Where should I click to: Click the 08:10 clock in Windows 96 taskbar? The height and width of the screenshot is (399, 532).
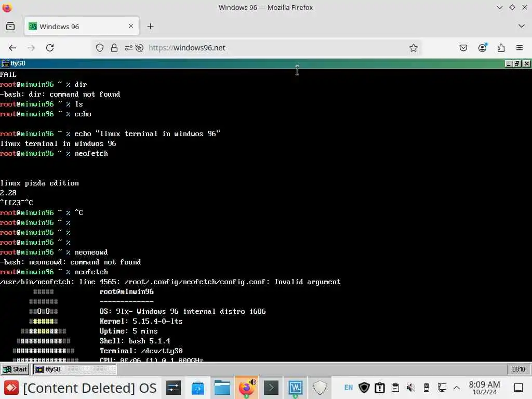pos(518,369)
